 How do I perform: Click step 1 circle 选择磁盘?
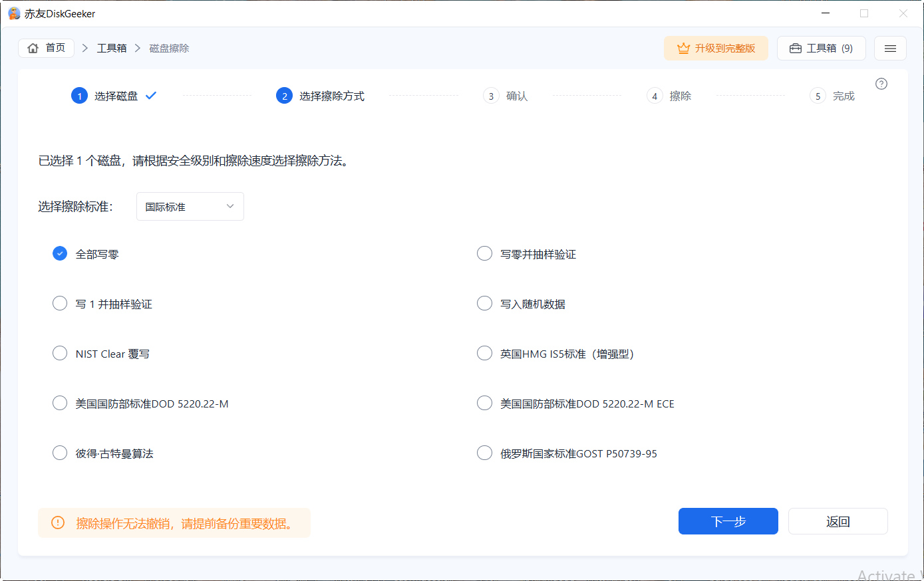tap(79, 96)
